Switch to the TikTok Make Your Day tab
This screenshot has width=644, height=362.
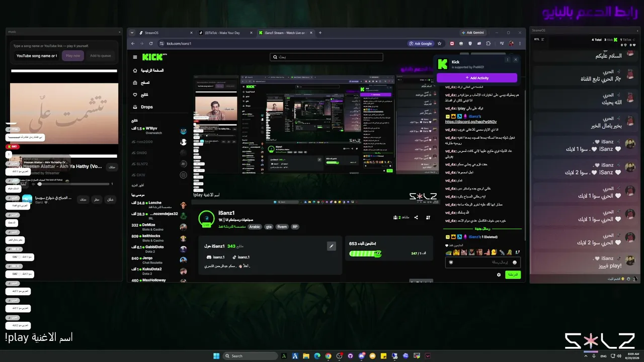tap(224, 33)
